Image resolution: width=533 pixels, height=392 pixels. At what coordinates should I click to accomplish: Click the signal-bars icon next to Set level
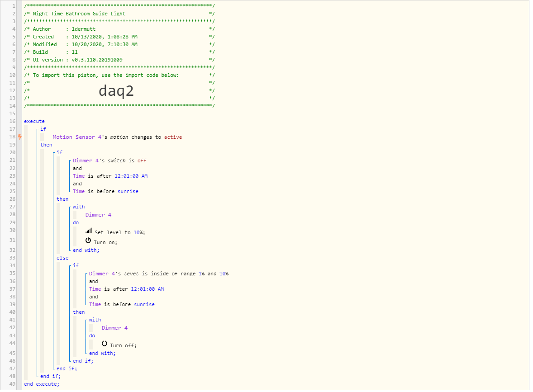tap(89, 231)
